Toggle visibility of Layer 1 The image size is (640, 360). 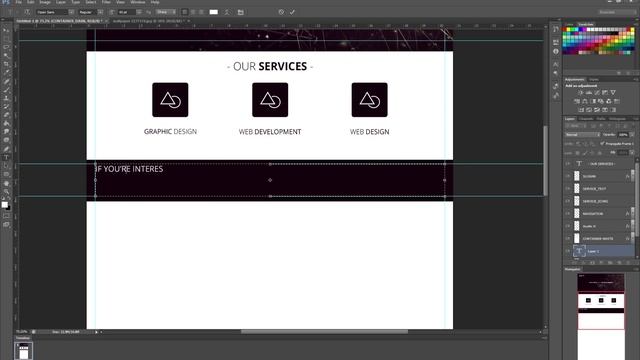coord(568,251)
